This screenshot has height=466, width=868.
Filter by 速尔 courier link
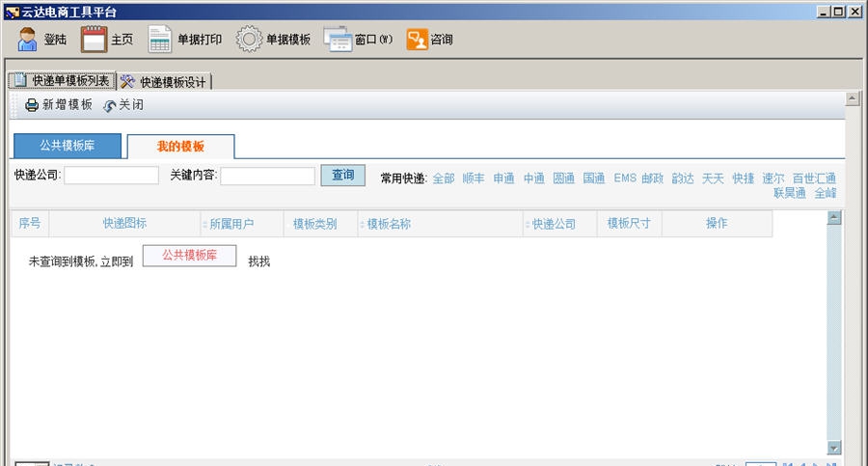(773, 178)
